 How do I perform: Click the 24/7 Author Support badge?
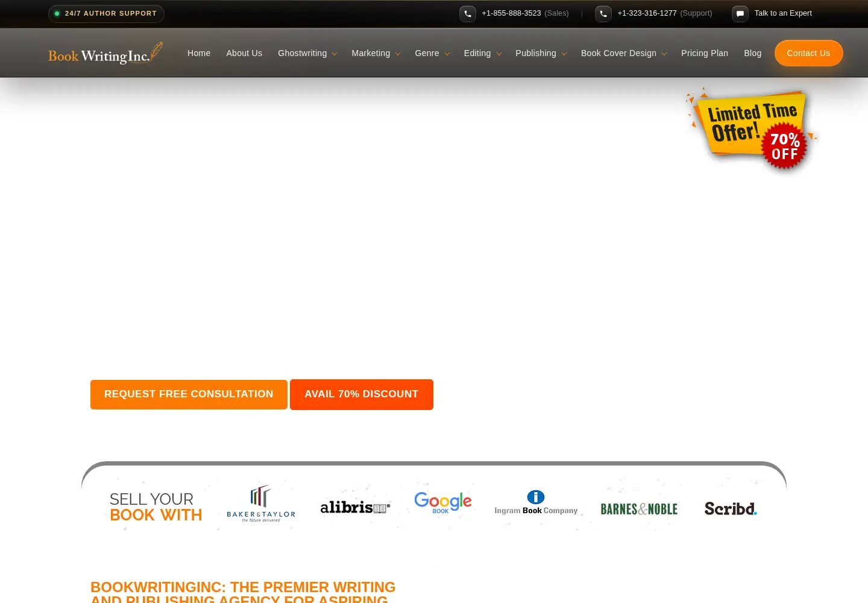tap(106, 14)
